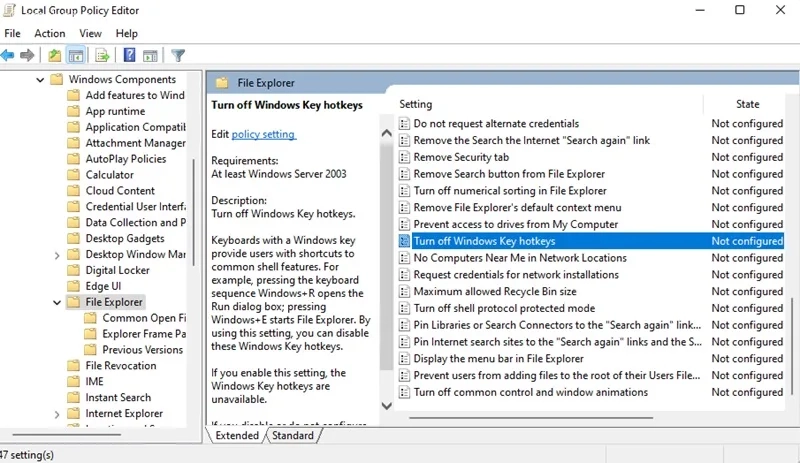Expand the Internet Explorer tree node

pyautogui.click(x=57, y=414)
